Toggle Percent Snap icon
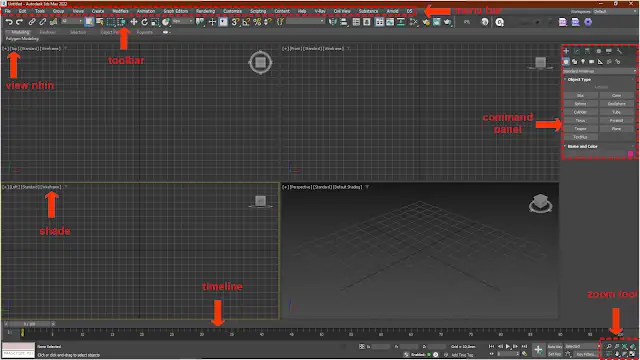Viewport: 640px width, 360px height. click(x=257, y=22)
